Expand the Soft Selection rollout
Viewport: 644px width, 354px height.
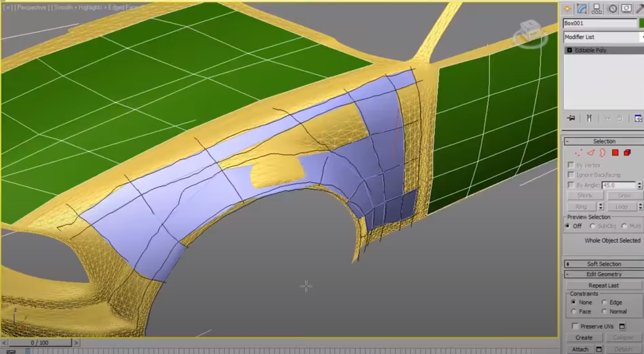tap(603, 264)
